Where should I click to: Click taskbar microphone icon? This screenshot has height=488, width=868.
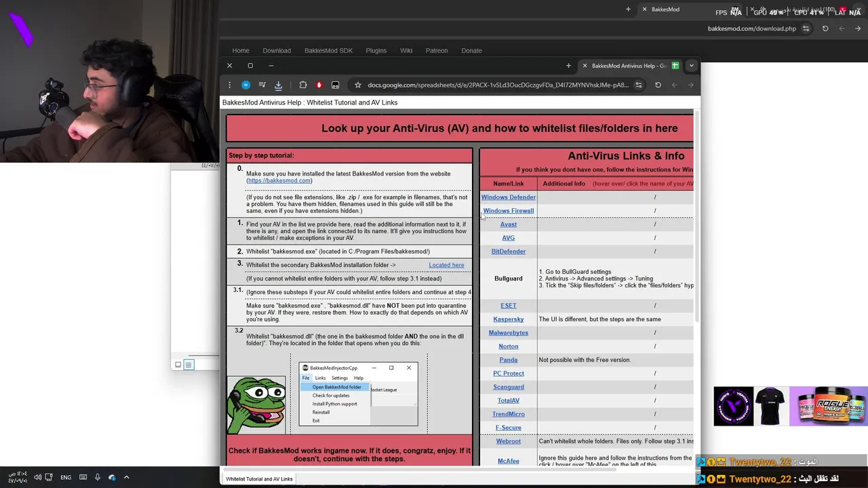(x=98, y=477)
